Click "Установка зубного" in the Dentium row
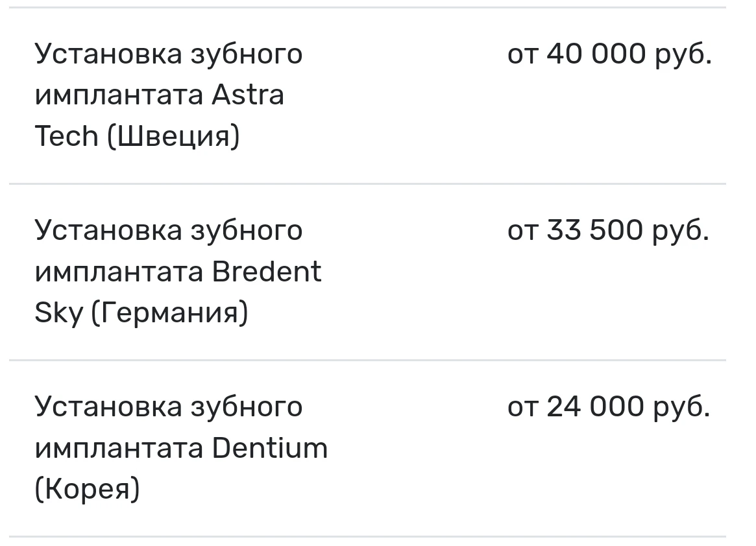Image resolution: width=756 pixels, height=546 pixels. pos(169,407)
